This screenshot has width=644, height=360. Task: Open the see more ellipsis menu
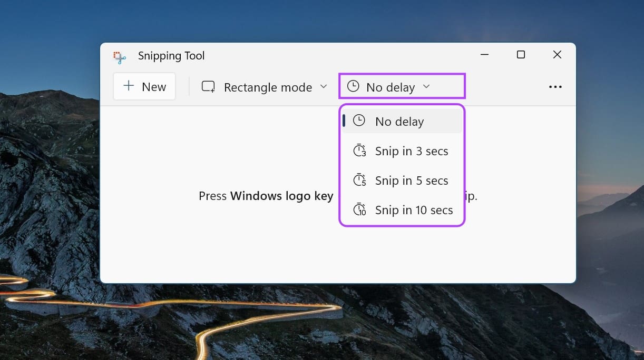(x=555, y=86)
